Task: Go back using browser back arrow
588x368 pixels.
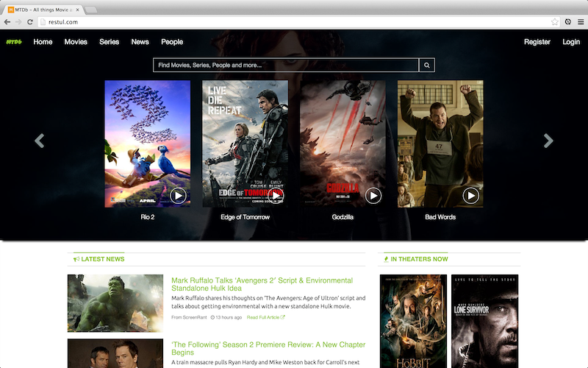Action: point(7,22)
